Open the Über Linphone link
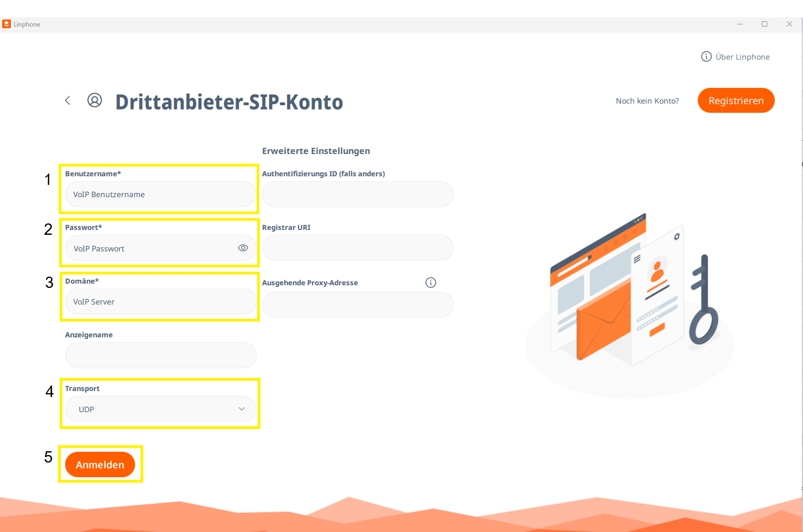Screen dimensions: 803x532 click(x=742, y=57)
